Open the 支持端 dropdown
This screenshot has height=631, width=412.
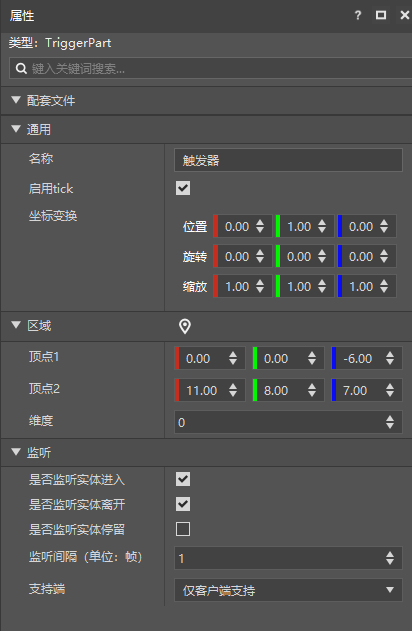point(288,590)
